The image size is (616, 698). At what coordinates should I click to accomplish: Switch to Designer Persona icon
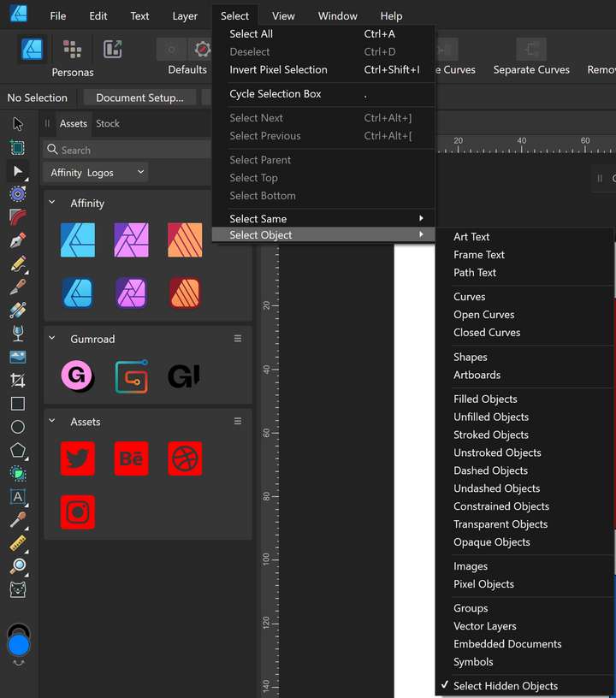pos(32,49)
